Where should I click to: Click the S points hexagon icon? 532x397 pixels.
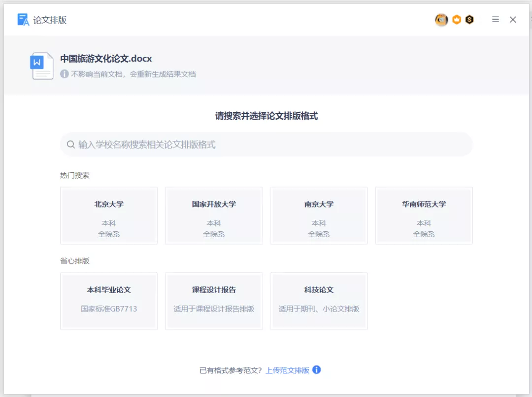pyautogui.click(x=469, y=20)
